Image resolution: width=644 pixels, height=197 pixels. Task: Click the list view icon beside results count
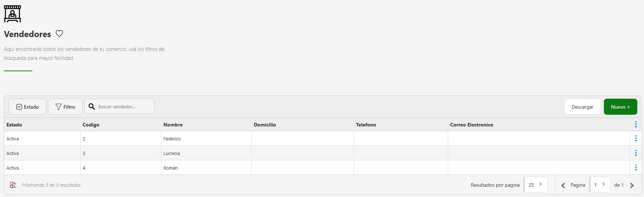pyautogui.click(x=13, y=185)
